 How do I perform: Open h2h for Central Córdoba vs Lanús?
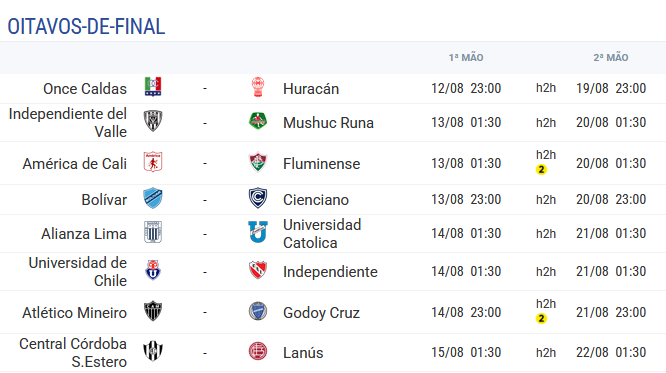click(546, 353)
